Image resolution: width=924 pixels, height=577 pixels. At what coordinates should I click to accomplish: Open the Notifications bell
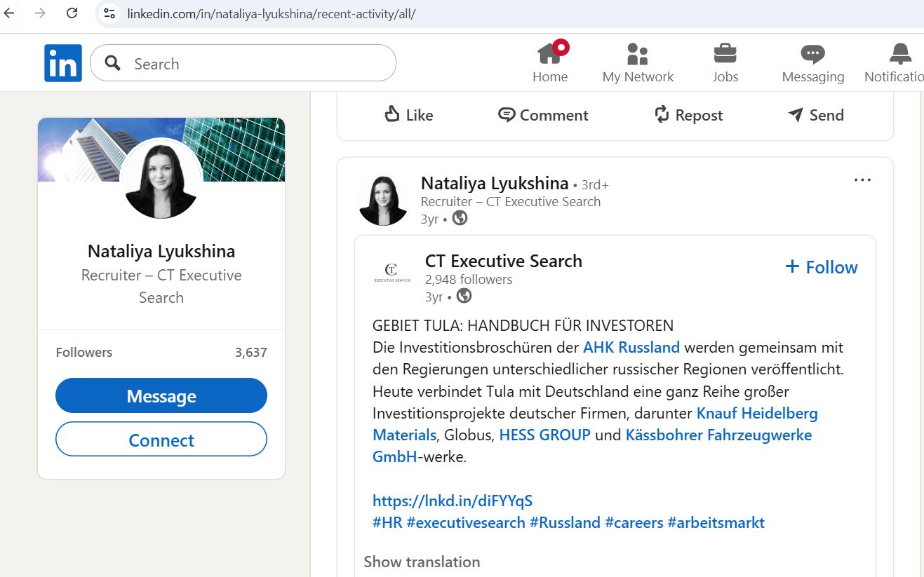tap(899, 55)
